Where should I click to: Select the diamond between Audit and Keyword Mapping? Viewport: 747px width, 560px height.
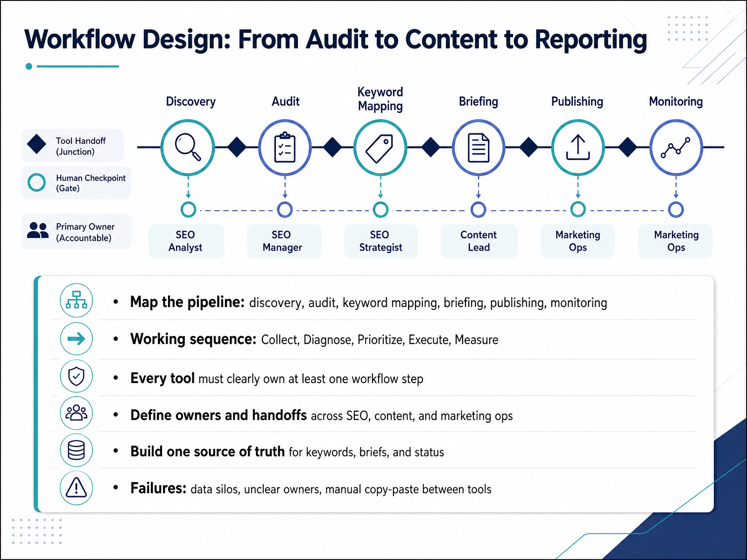[x=332, y=147]
